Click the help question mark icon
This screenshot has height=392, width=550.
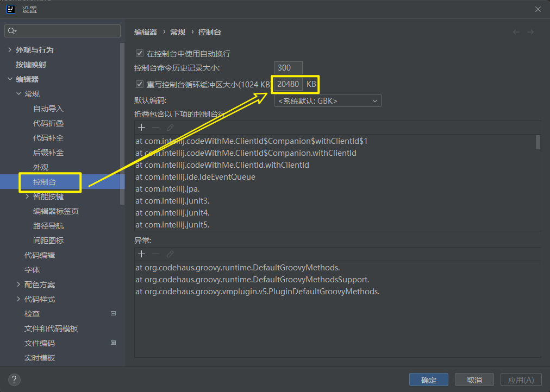15,380
